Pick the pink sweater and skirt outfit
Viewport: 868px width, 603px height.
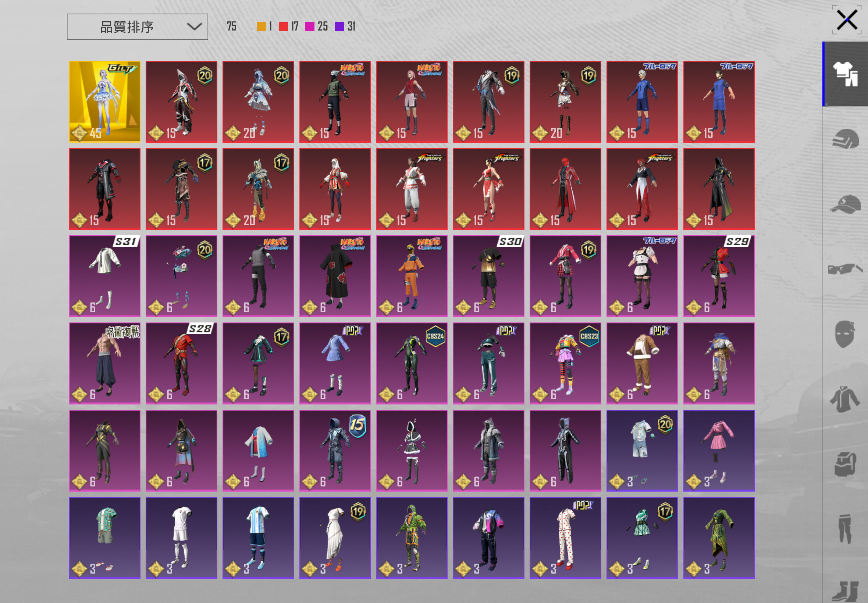(719, 451)
